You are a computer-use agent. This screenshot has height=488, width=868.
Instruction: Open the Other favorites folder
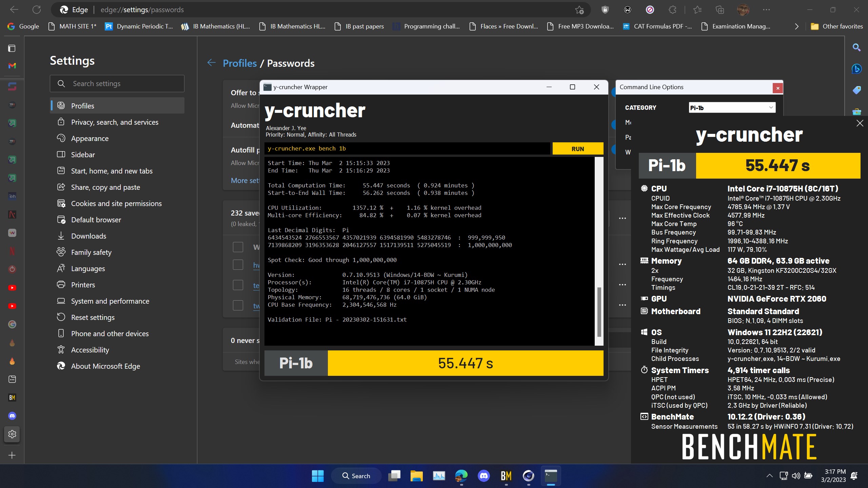click(x=836, y=26)
